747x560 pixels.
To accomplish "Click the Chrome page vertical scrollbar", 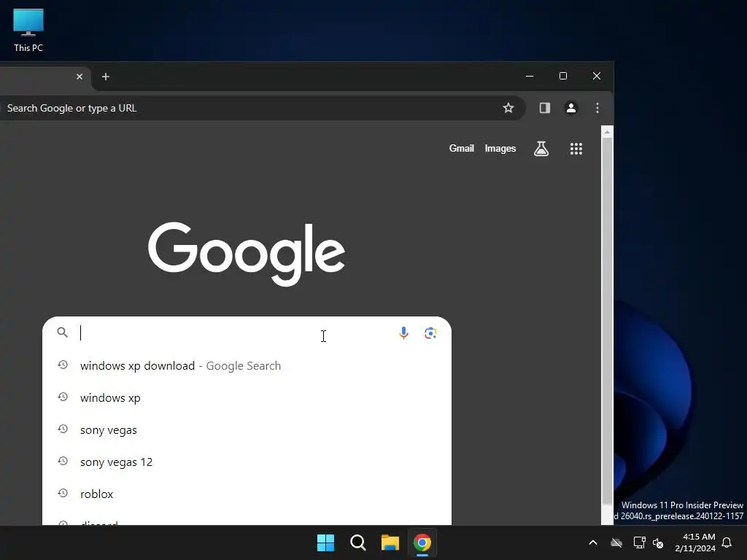I will coord(607,322).
